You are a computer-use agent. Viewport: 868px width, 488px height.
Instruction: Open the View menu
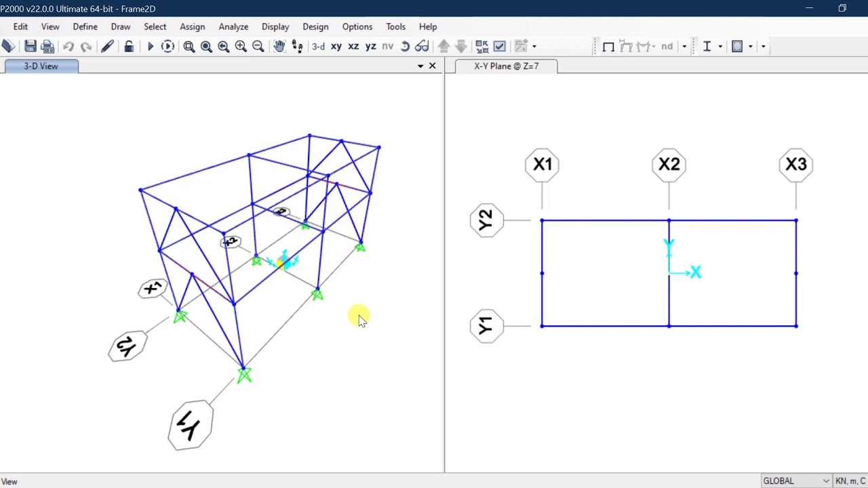50,26
